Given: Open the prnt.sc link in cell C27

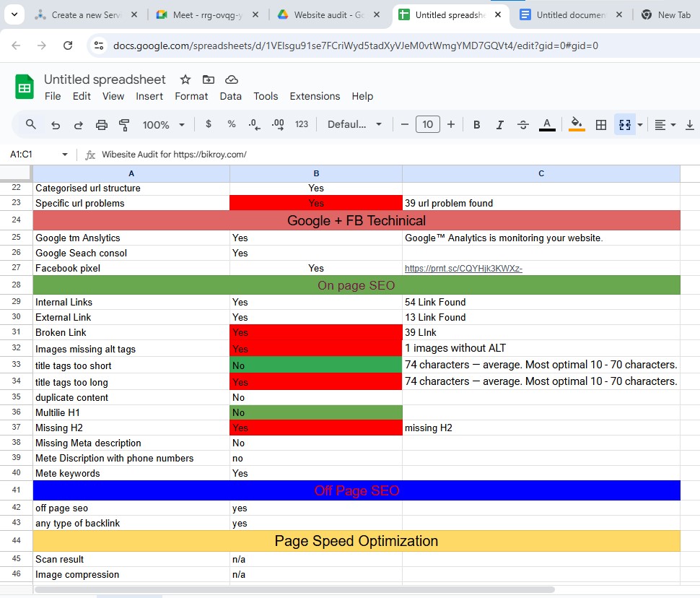Looking at the screenshot, I should (463, 269).
